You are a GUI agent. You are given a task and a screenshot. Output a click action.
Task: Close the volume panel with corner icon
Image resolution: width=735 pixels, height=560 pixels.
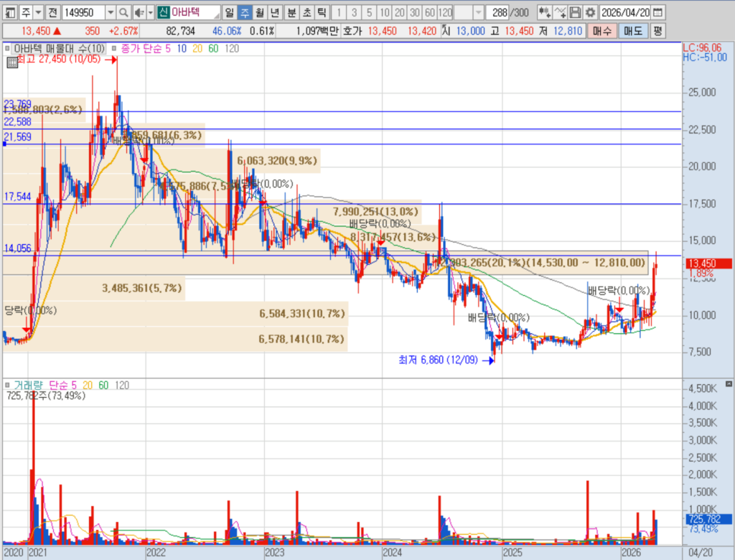[x=729, y=383]
